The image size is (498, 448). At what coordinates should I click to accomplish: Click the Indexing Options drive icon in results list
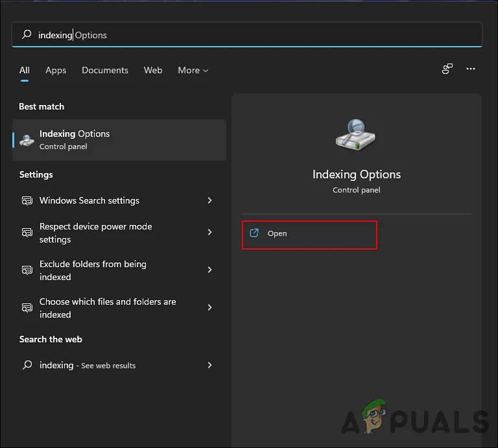click(27, 140)
